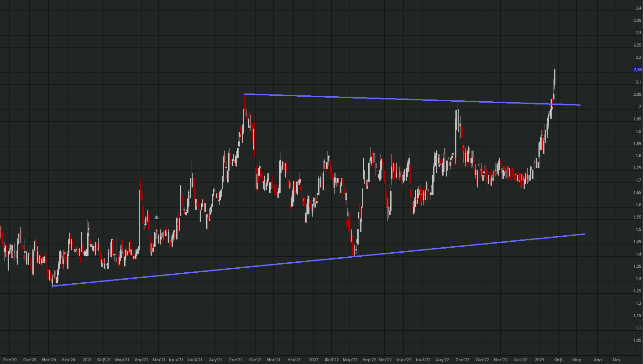This screenshot has width=643, height=364.
Task: Click the Σεπ'22 date label
Action: (463, 360)
